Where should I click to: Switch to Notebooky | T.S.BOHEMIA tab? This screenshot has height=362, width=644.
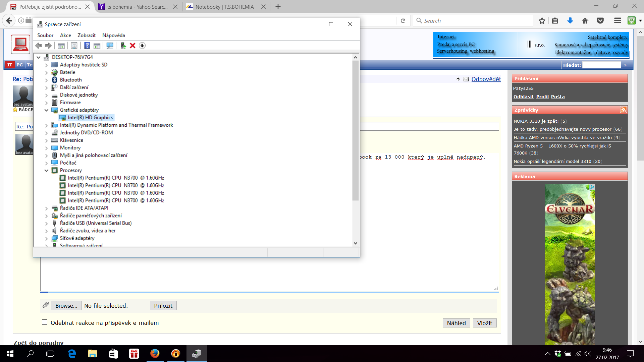[x=224, y=7]
